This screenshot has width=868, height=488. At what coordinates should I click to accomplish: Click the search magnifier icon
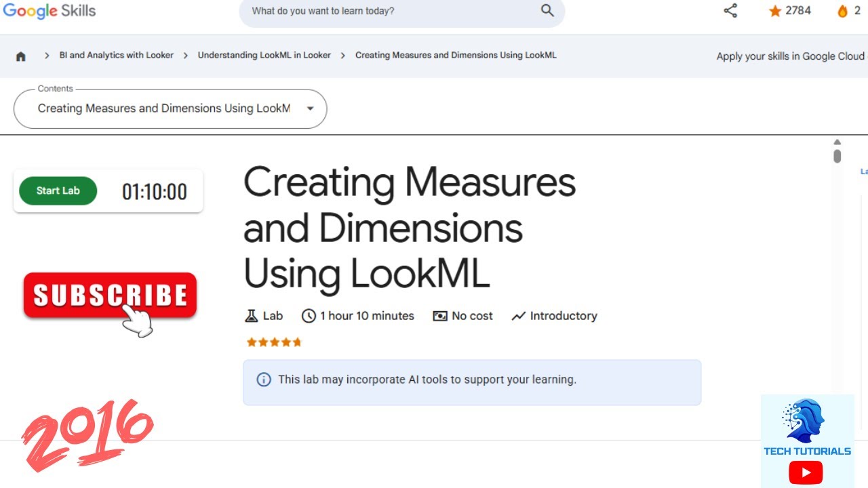(x=547, y=10)
